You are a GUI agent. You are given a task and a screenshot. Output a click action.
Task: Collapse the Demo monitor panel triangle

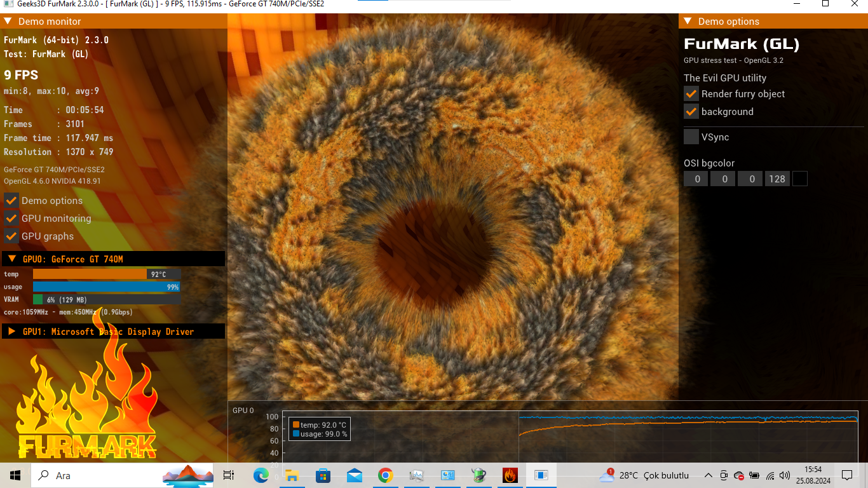pos(8,21)
